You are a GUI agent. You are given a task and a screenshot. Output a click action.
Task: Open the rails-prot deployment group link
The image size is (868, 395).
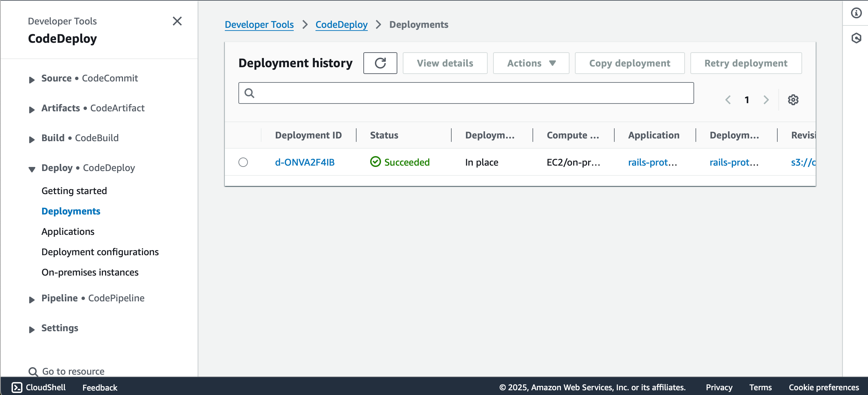coord(734,162)
